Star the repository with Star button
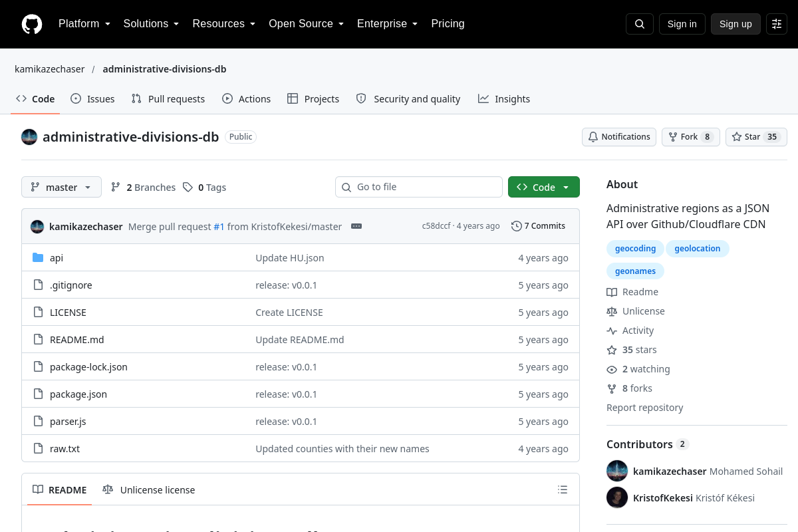 756,137
